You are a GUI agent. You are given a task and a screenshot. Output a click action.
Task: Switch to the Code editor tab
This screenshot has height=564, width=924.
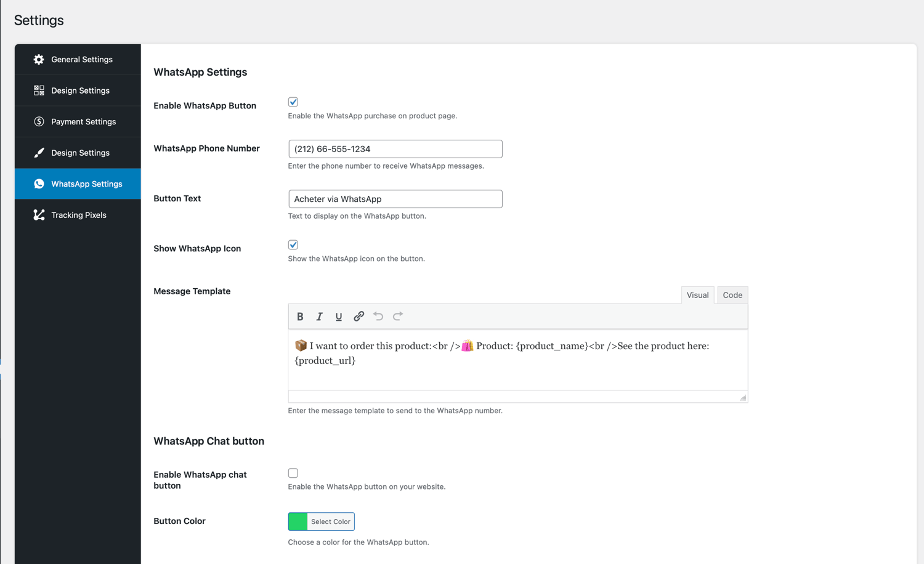point(732,295)
